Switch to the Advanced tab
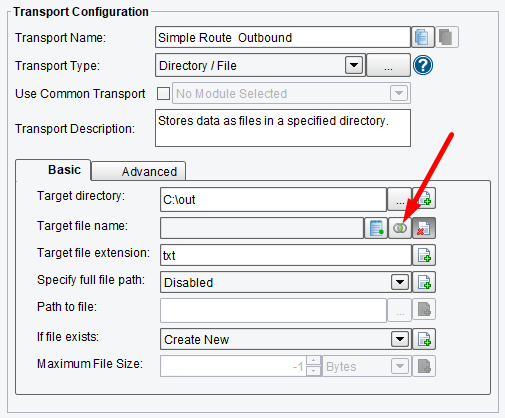Viewport: 505px width, 418px height. (x=139, y=171)
